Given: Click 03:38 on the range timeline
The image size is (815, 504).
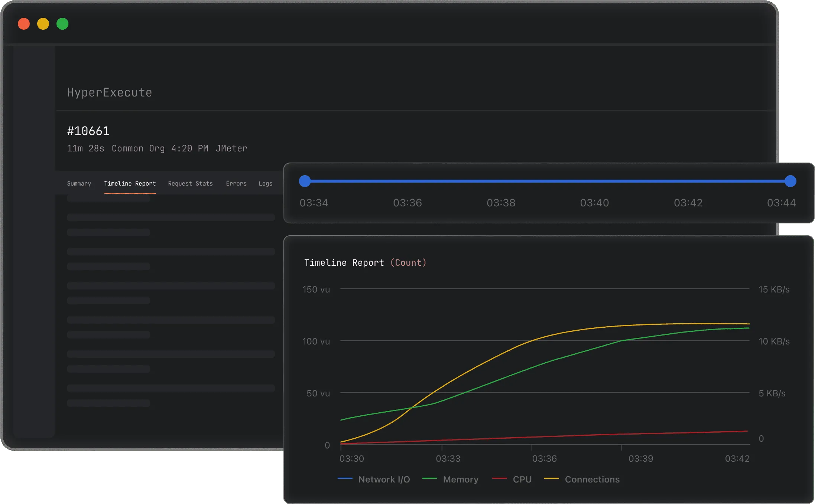Looking at the screenshot, I should pos(501,203).
